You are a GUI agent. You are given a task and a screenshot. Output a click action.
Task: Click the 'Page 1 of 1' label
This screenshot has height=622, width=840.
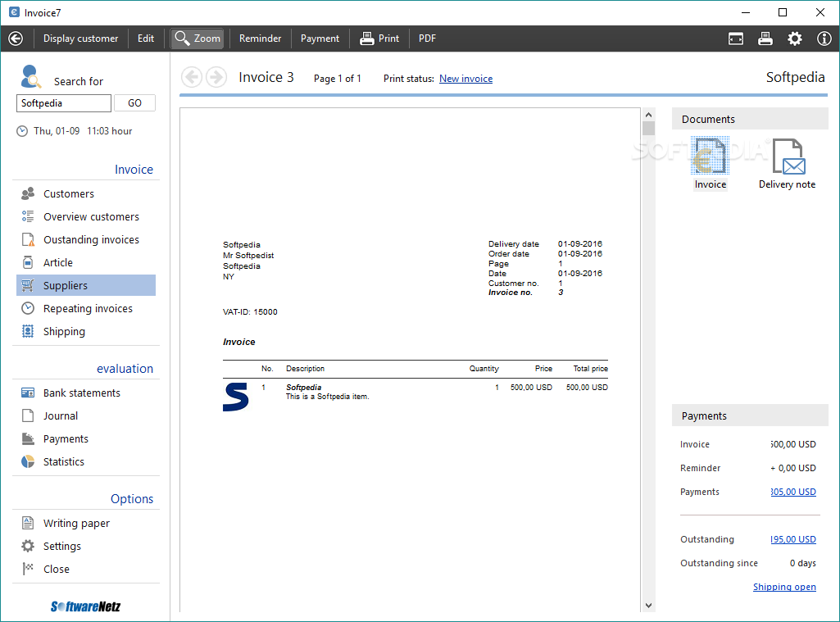click(338, 79)
